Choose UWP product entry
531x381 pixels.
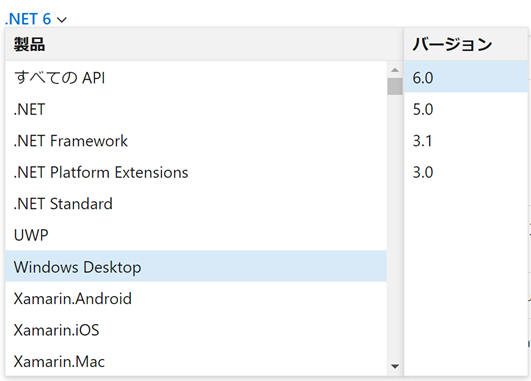point(196,235)
